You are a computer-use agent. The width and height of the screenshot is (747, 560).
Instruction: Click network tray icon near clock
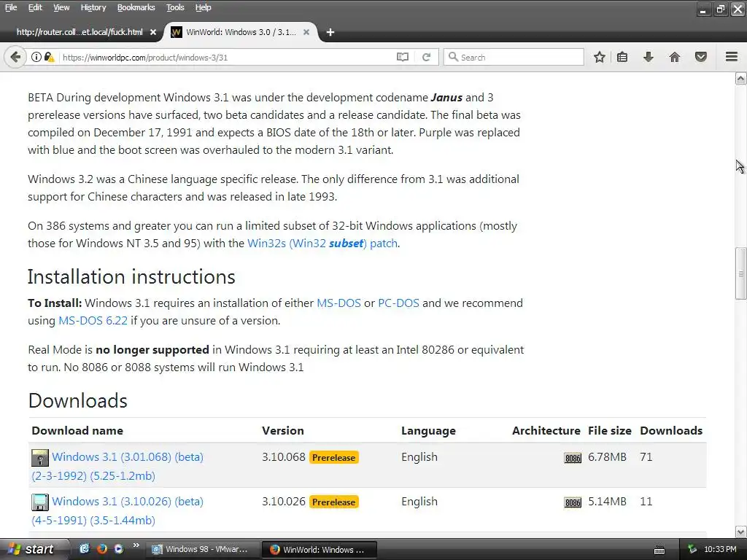coord(692,550)
